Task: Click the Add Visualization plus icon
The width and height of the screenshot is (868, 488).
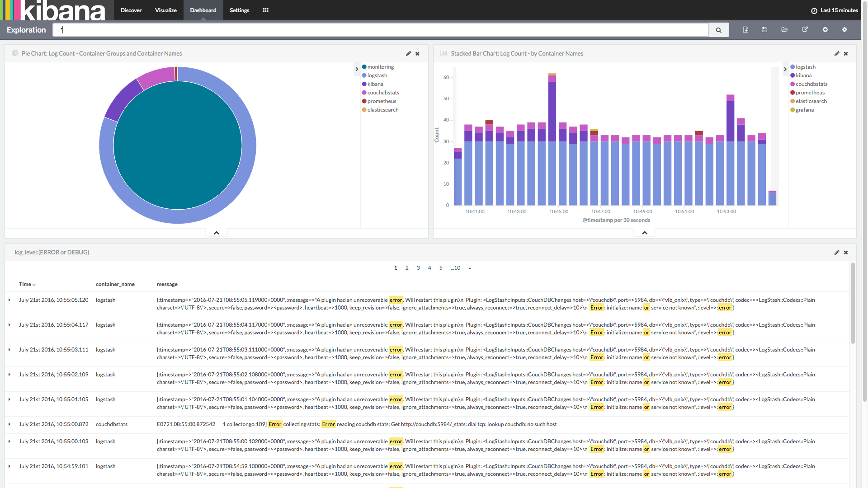Action: (x=825, y=30)
